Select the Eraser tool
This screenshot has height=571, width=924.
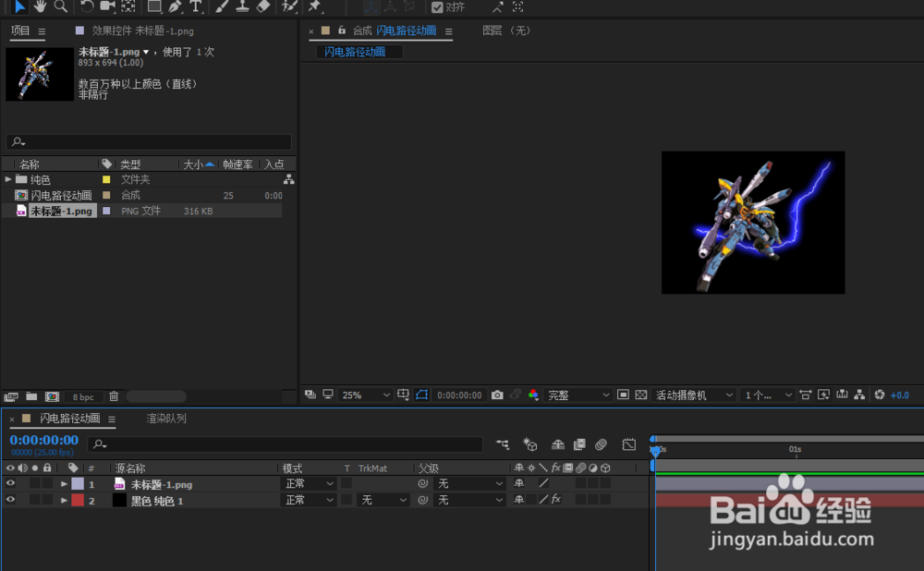pos(263,6)
